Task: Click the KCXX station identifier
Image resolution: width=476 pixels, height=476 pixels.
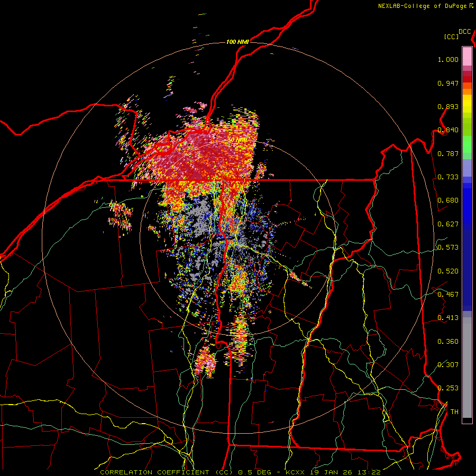Action: 296,472
